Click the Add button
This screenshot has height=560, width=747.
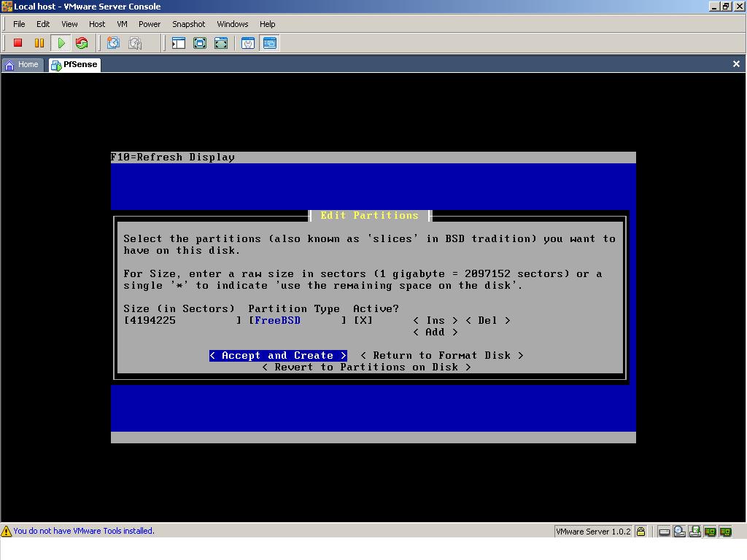click(x=436, y=332)
